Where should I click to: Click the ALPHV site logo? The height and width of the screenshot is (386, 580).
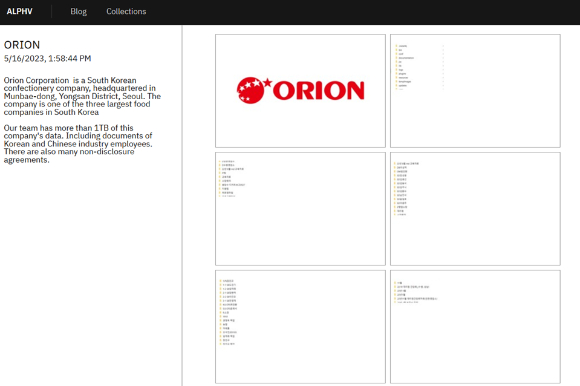click(x=20, y=11)
